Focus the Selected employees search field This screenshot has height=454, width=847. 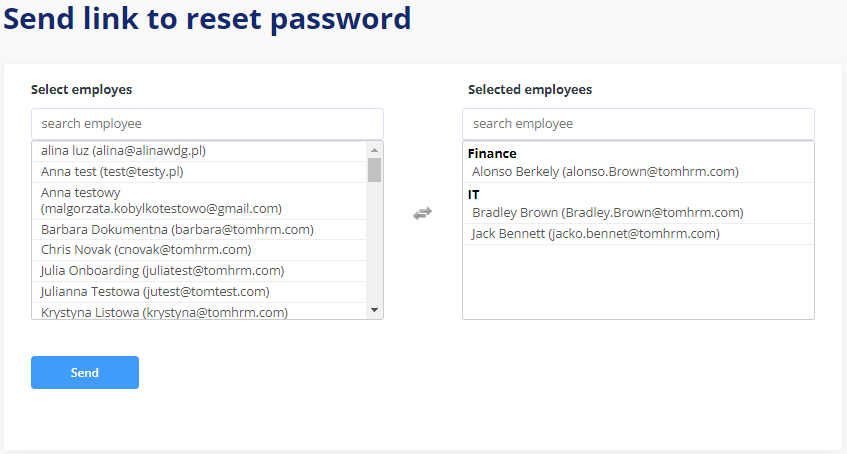pyautogui.click(x=638, y=124)
